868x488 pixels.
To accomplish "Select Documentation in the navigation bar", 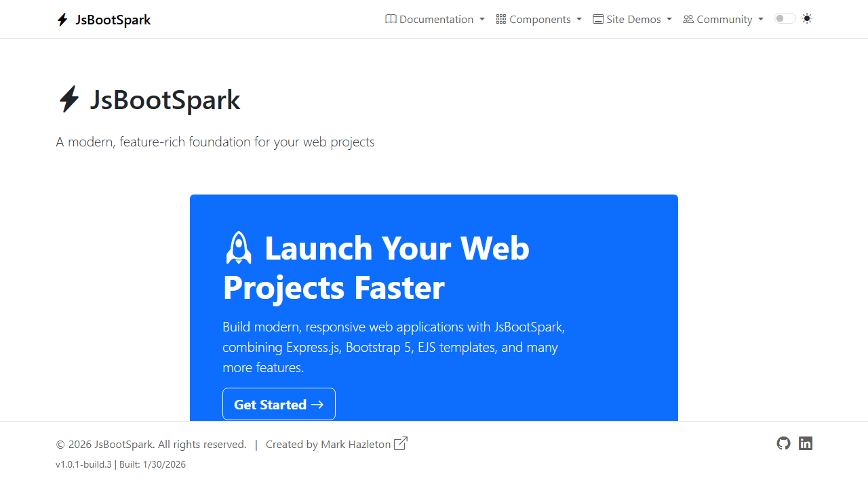I will tap(437, 19).
